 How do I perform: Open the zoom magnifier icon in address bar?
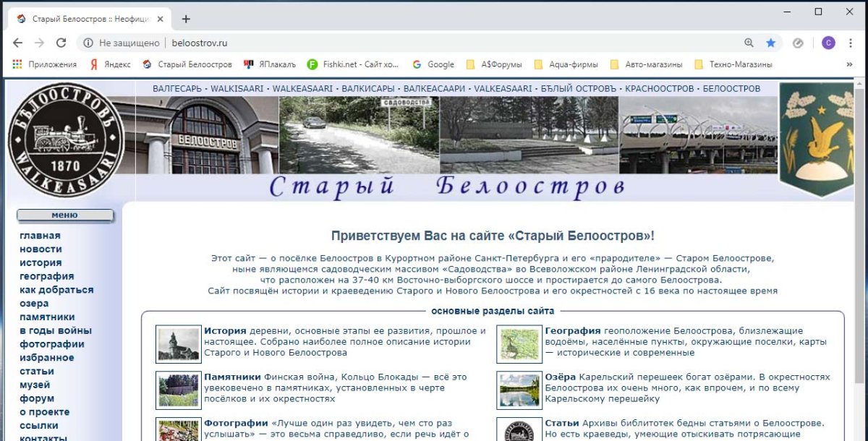[749, 43]
